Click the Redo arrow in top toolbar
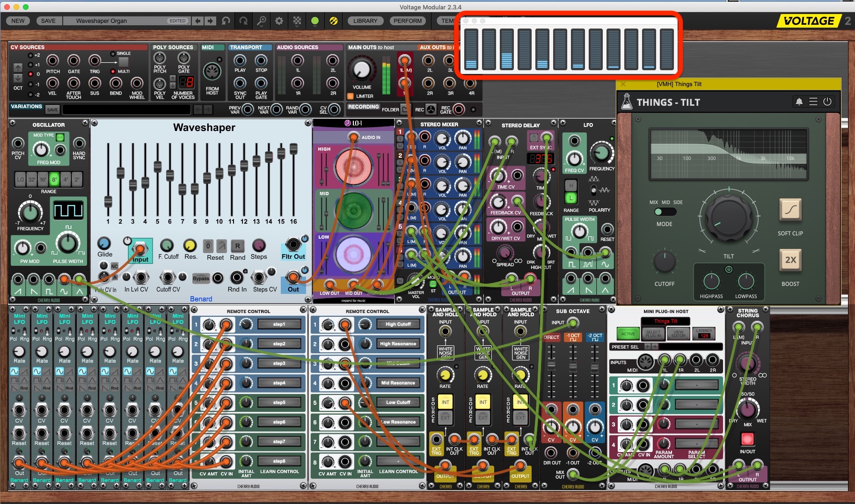The height and width of the screenshot is (504, 855). pos(244,21)
